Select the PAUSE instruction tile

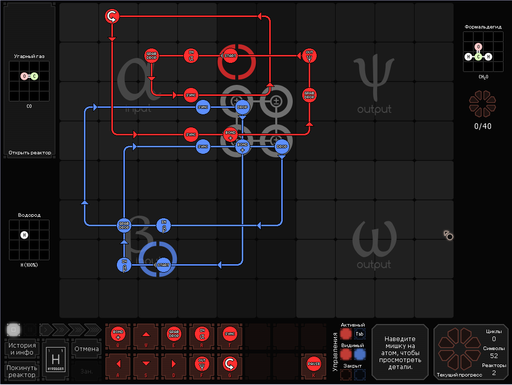click(x=313, y=366)
